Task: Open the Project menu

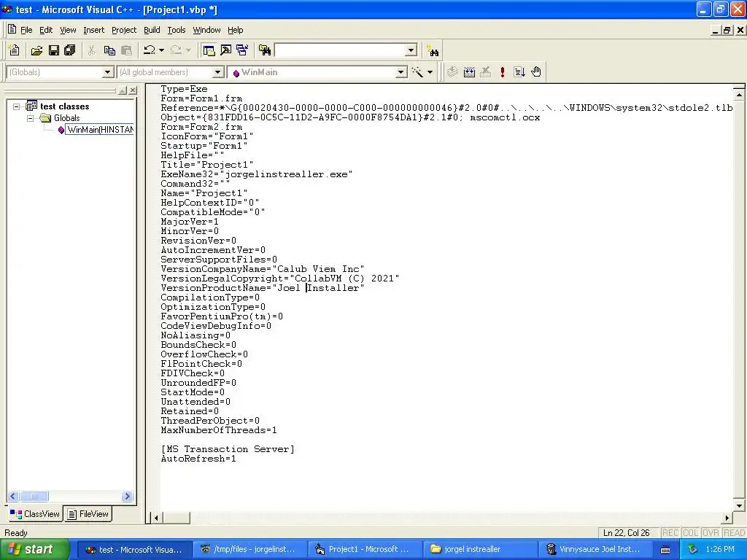Action: pyautogui.click(x=124, y=30)
